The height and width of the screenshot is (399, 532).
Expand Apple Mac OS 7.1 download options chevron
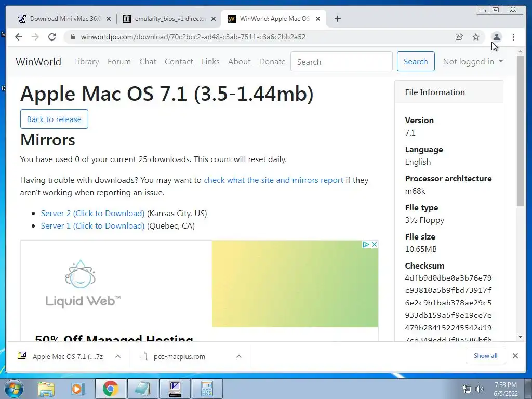(118, 356)
